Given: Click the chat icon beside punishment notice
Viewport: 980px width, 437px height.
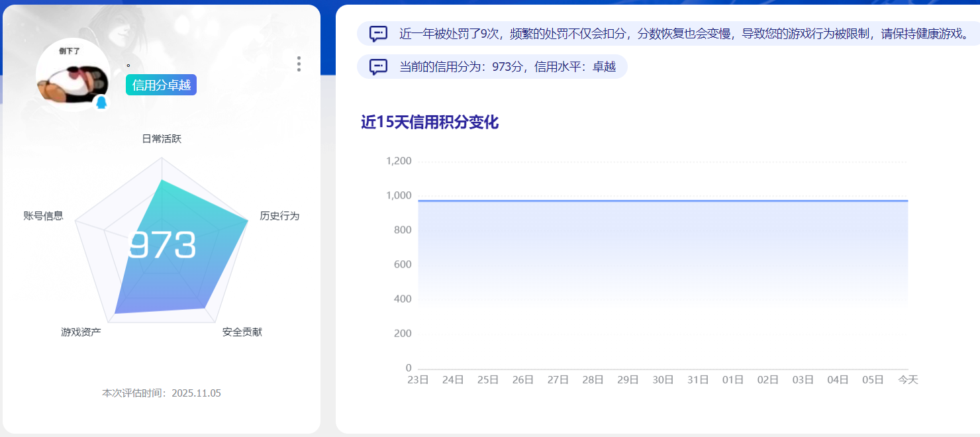Looking at the screenshot, I should 378,34.
